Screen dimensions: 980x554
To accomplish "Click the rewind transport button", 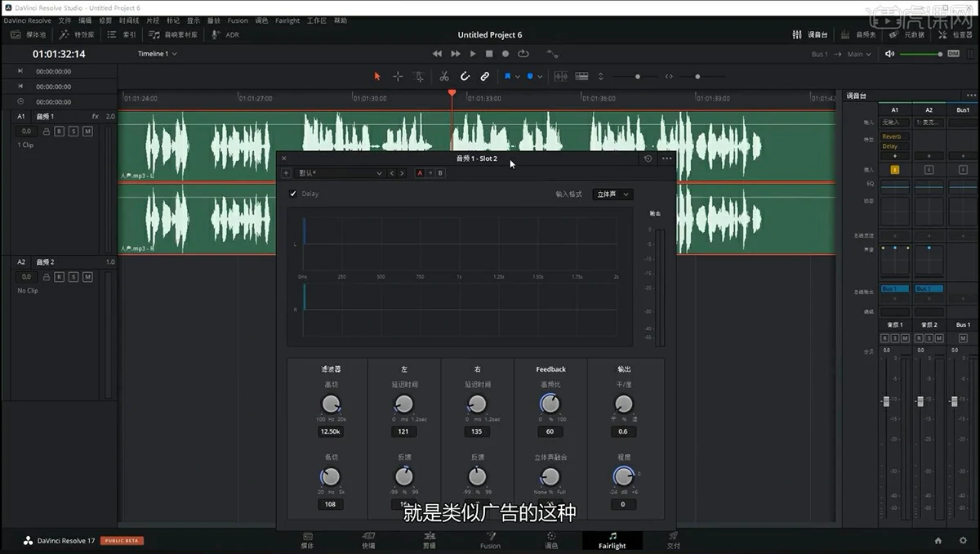I will coord(437,54).
